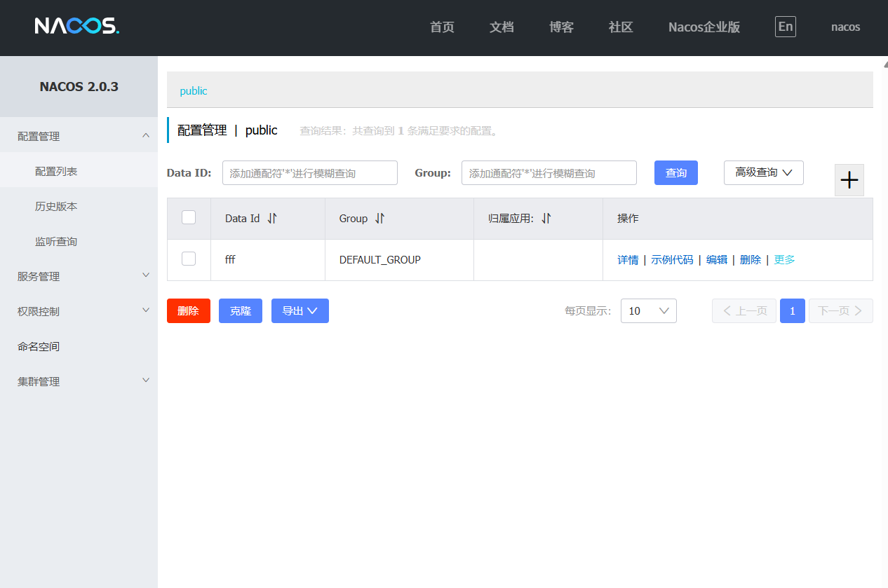
Task: Open the 首页 top navigation item
Action: (442, 27)
